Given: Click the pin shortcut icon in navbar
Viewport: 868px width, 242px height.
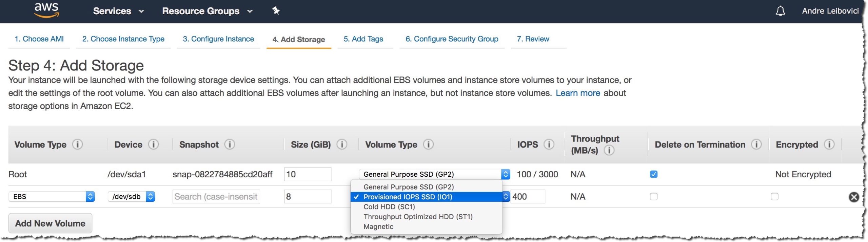Looking at the screenshot, I should (x=276, y=11).
